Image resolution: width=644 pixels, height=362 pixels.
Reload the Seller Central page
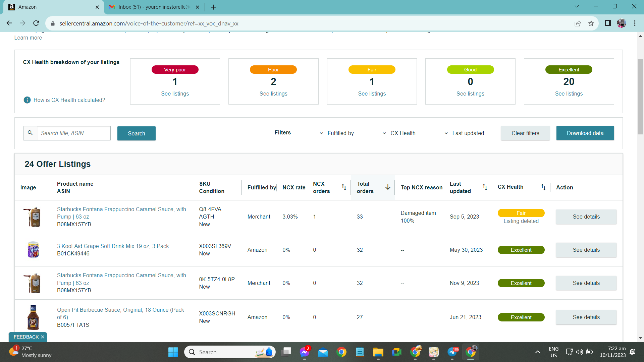(36, 23)
